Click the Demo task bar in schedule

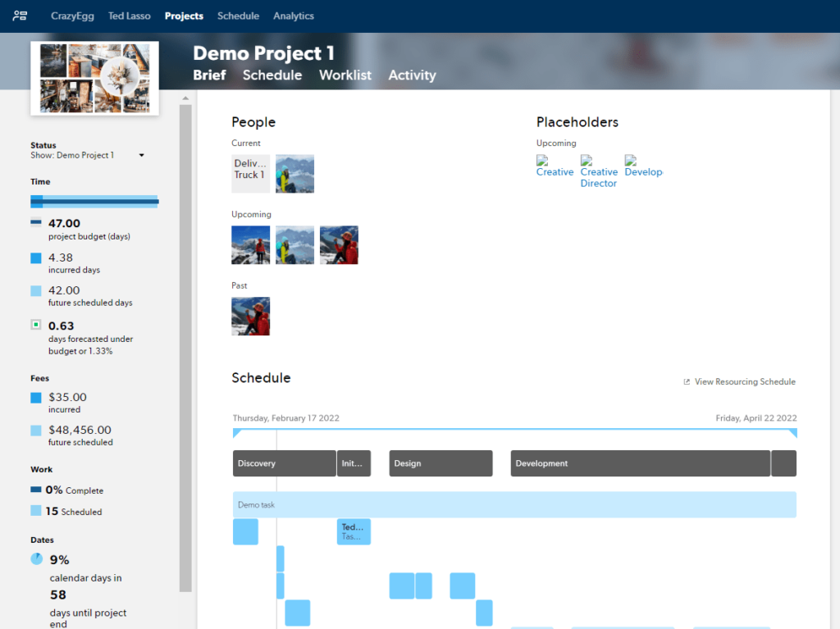click(x=514, y=505)
